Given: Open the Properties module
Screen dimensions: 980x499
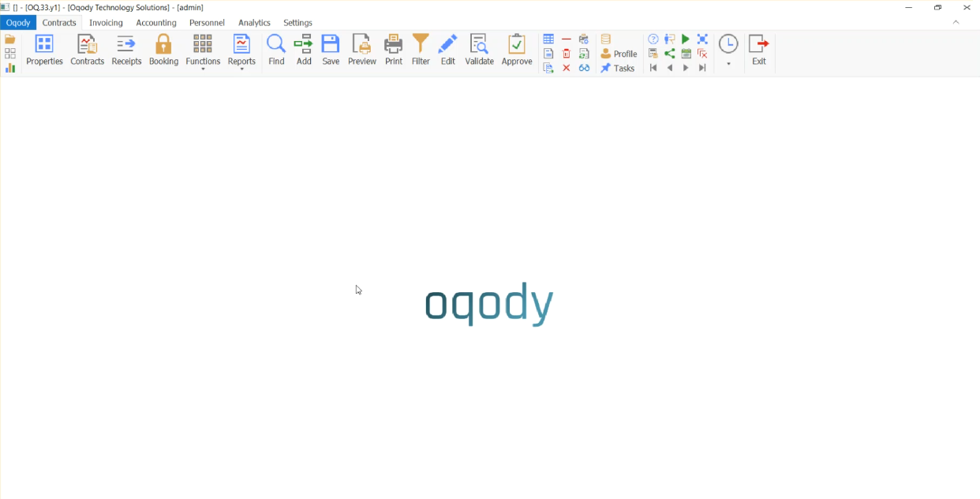Looking at the screenshot, I should pos(44,51).
